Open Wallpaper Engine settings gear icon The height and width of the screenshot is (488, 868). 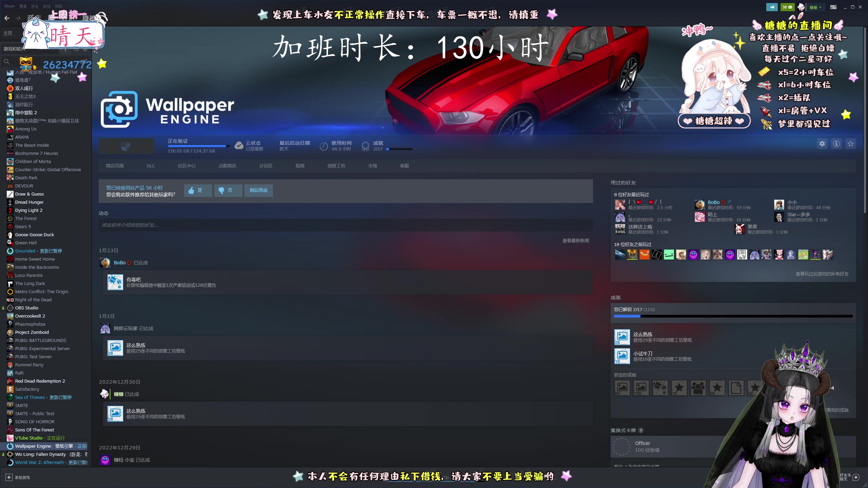tap(822, 144)
